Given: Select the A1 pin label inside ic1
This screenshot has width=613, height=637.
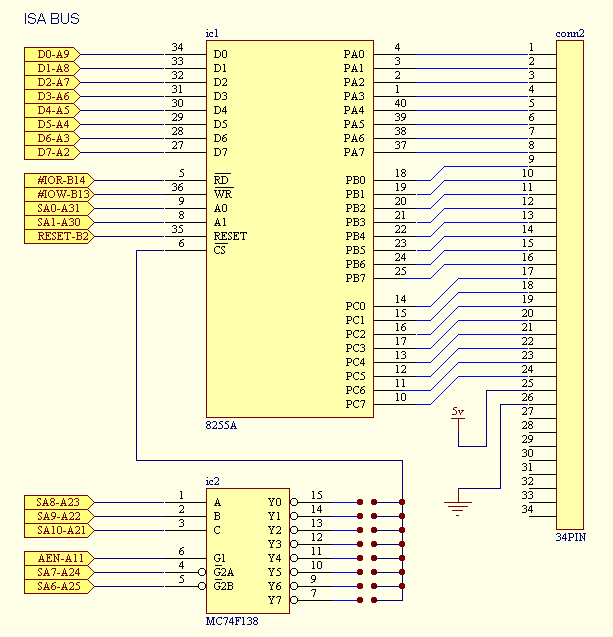Looking at the screenshot, I should 220,223.
